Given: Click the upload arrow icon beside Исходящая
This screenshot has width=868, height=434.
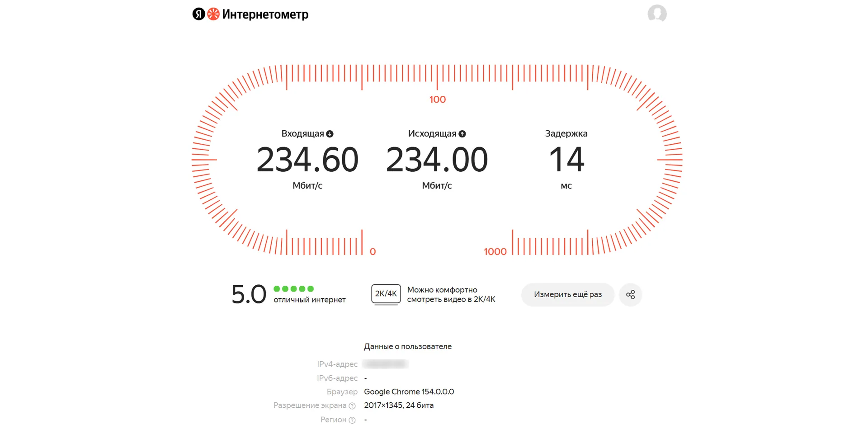Looking at the screenshot, I should coord(462,134).
